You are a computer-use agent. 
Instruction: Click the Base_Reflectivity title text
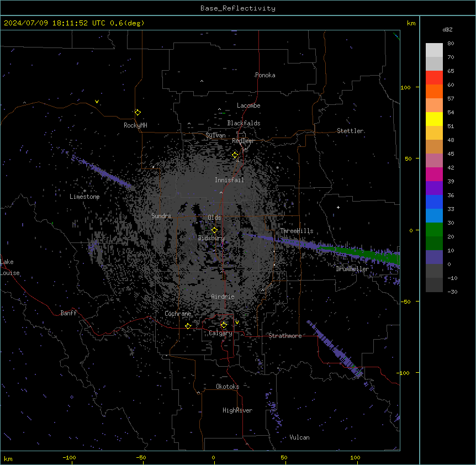(238, 8)
